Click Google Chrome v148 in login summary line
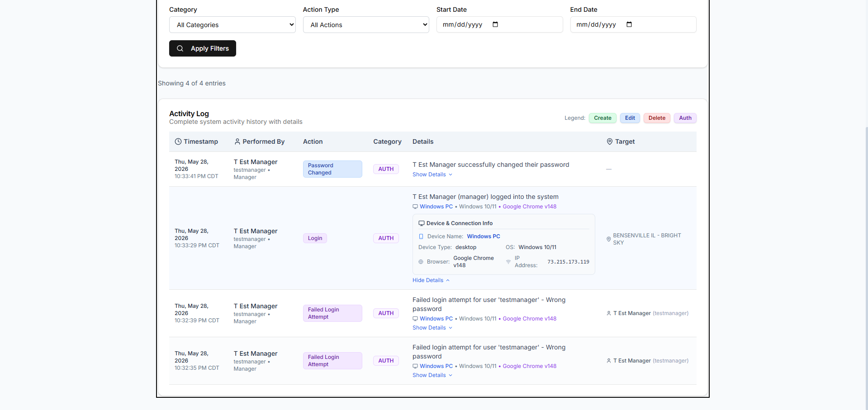Viewport: 868px width, 410px height. [x=530, y=207]
